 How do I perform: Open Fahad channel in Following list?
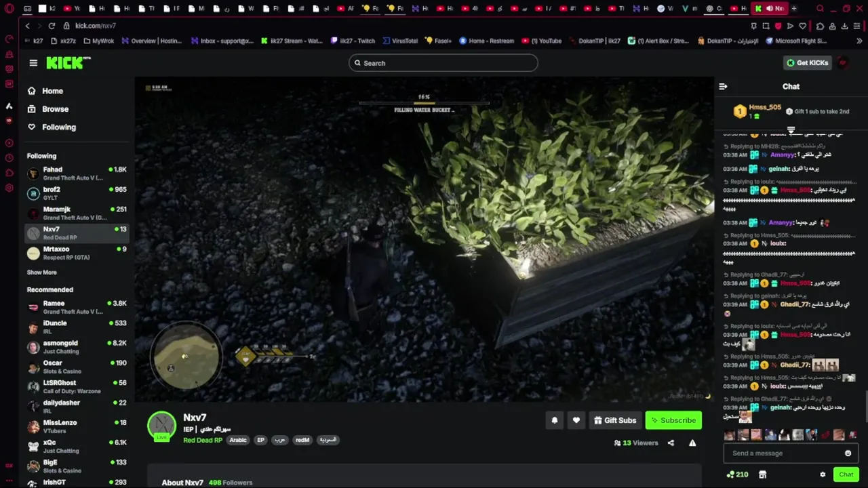pyautogui.click(x=76, y=174)
